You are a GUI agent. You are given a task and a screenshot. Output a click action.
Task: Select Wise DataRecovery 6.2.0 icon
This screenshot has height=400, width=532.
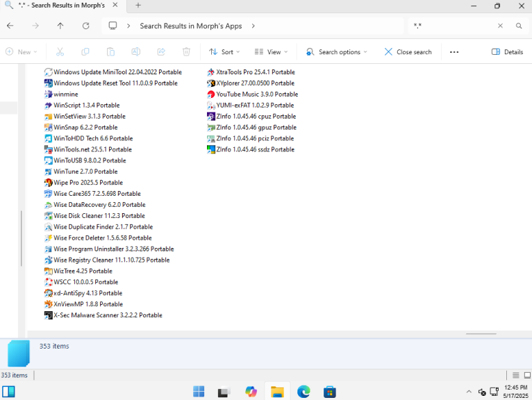point(48,205)
